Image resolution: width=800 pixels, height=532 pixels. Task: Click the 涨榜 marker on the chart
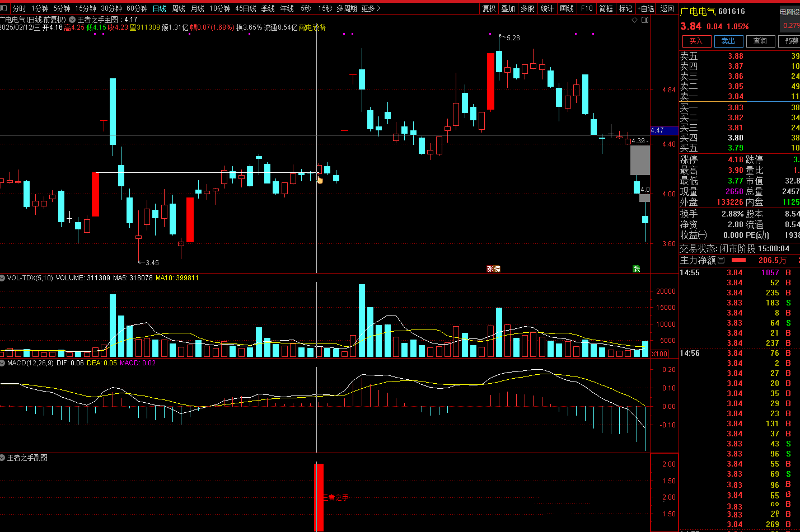pos(493,269)
